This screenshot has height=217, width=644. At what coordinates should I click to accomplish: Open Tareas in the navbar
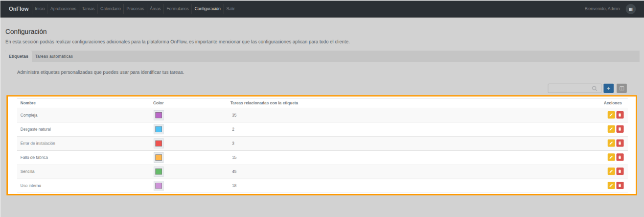click(89, 9)
